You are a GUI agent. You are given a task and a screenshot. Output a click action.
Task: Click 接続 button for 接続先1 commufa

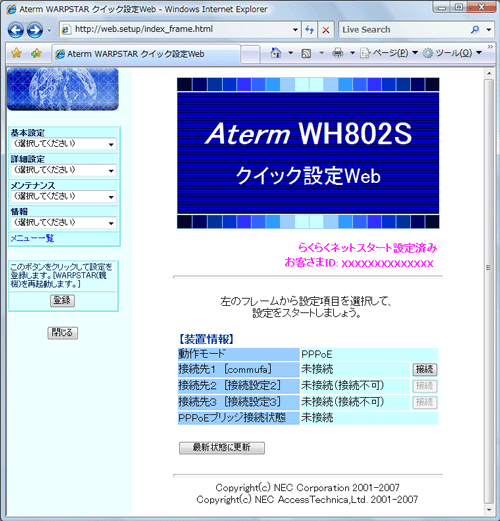point(425,369)
